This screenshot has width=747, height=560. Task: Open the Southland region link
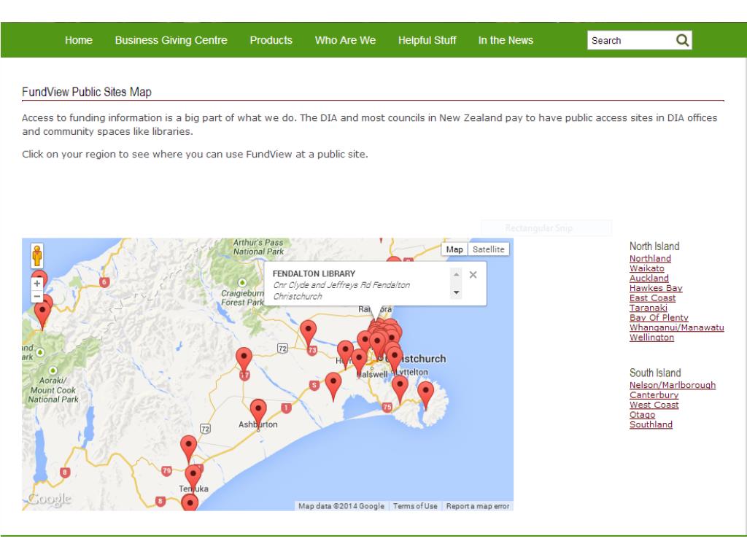[x=651, y=425]
